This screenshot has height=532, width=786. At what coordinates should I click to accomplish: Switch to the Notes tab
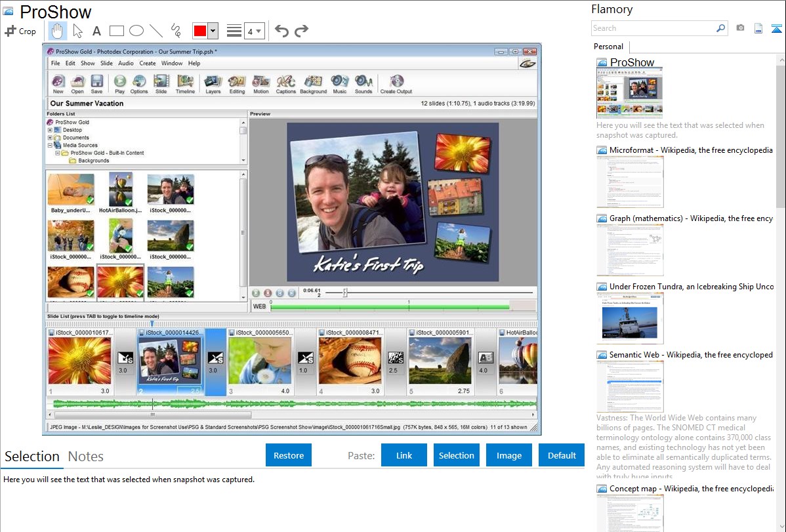coord(86,457)
